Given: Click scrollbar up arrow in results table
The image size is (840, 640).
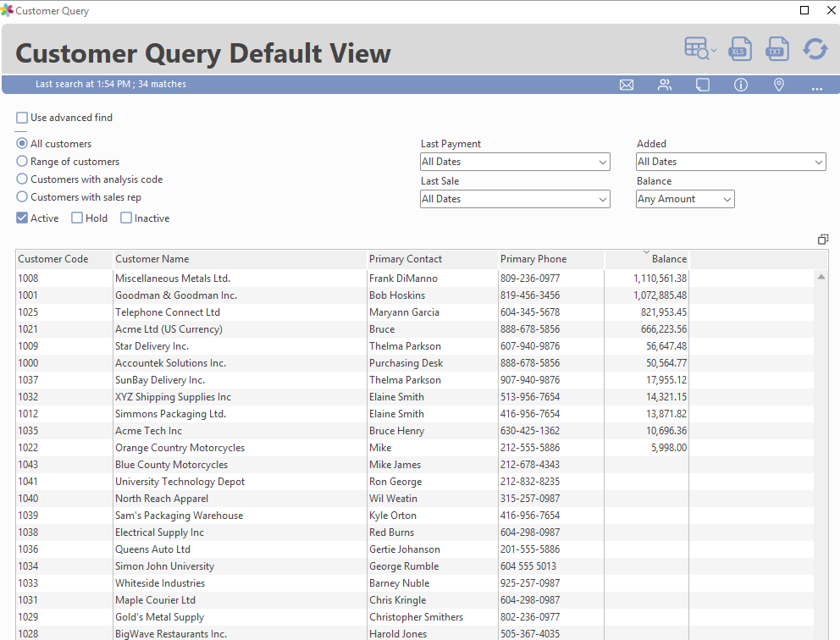Looking at the screenshot, I should 821,277.
